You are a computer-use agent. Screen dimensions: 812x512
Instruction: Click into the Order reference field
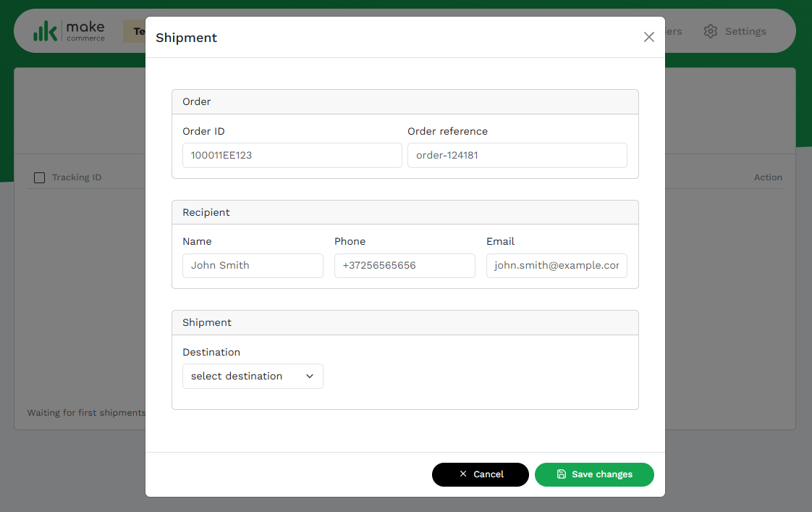coord(517,155)
